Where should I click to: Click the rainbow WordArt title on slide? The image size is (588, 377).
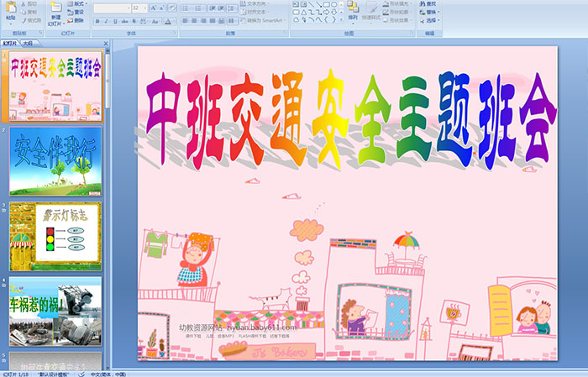351,119
